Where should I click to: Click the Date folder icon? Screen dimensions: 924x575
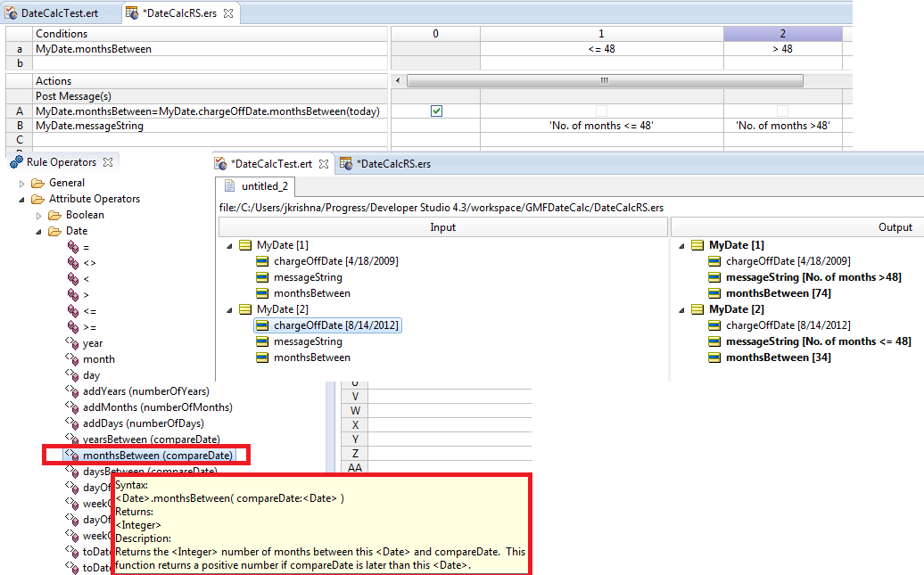(x=55, y=231)
